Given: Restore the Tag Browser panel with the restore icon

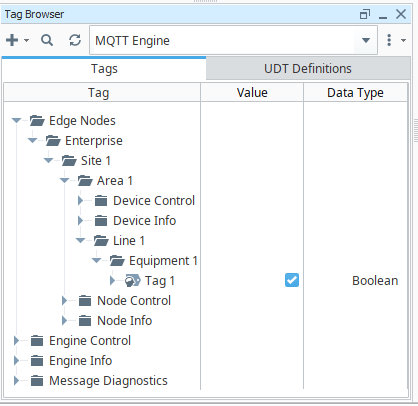Looking at the screenshot, I should [365, 15].
